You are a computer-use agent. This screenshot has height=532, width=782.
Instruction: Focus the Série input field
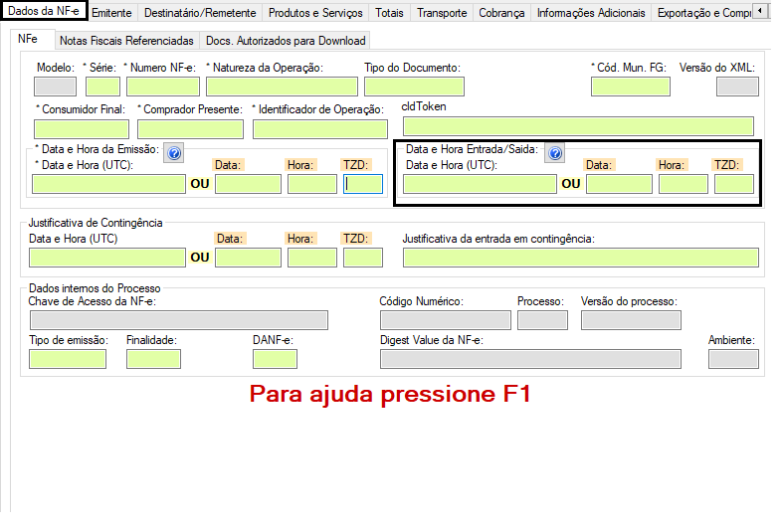[102, 87]
